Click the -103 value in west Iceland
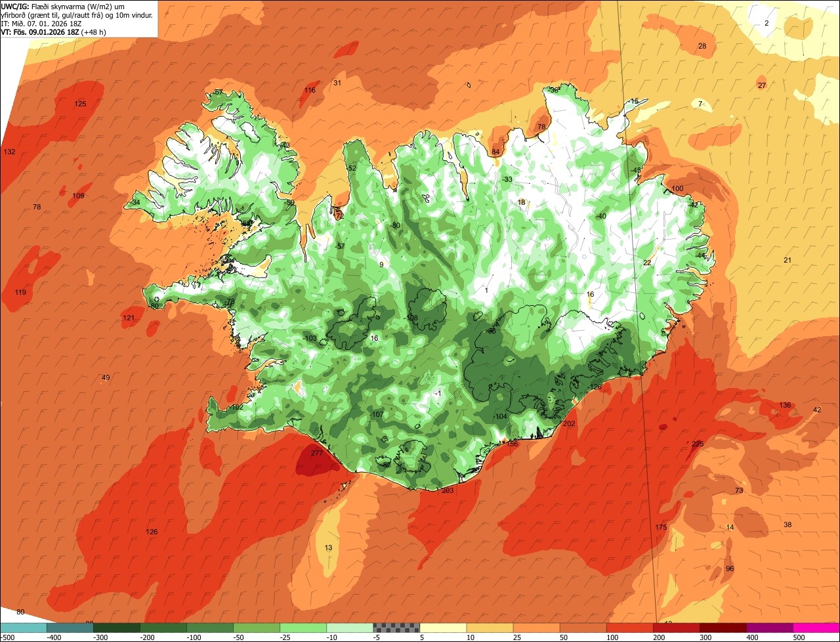Image resolution: width=840 pixels, height=642 pixels. tap(310, 338)
